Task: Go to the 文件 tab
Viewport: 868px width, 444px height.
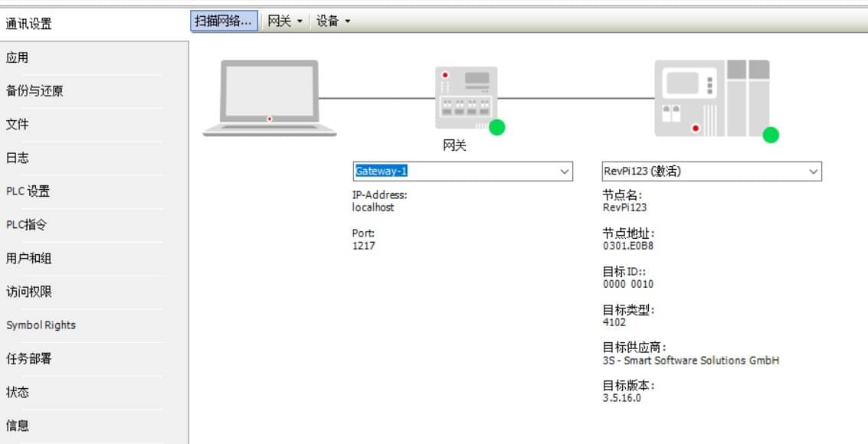Action: click(18, 124)
